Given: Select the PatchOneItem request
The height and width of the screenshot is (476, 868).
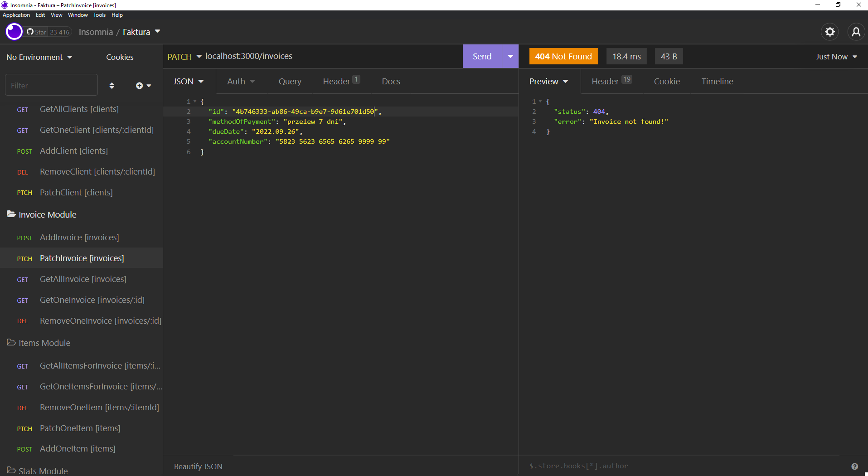Looking at the screenshot, I should [x=81, y=428].
